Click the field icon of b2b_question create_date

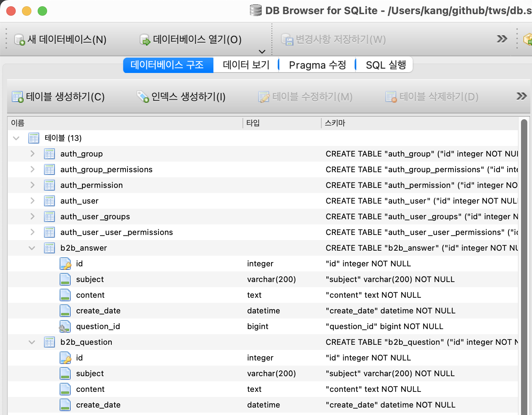[65, 405]
